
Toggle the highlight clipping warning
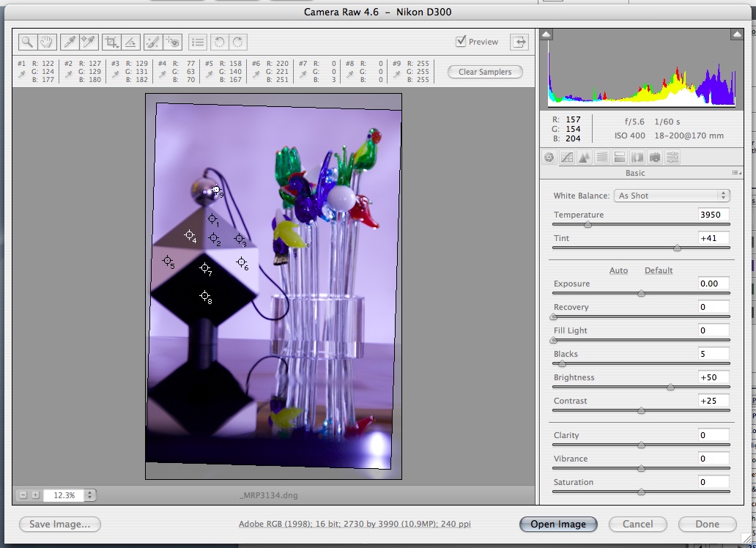coord(736,34)
